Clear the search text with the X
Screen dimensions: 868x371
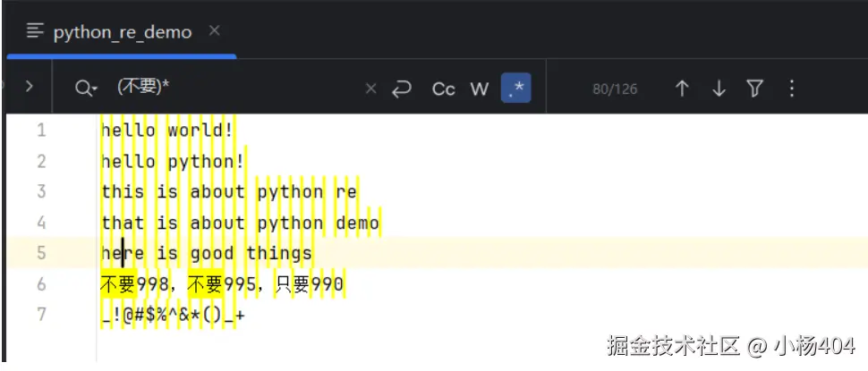click(371, 88)
